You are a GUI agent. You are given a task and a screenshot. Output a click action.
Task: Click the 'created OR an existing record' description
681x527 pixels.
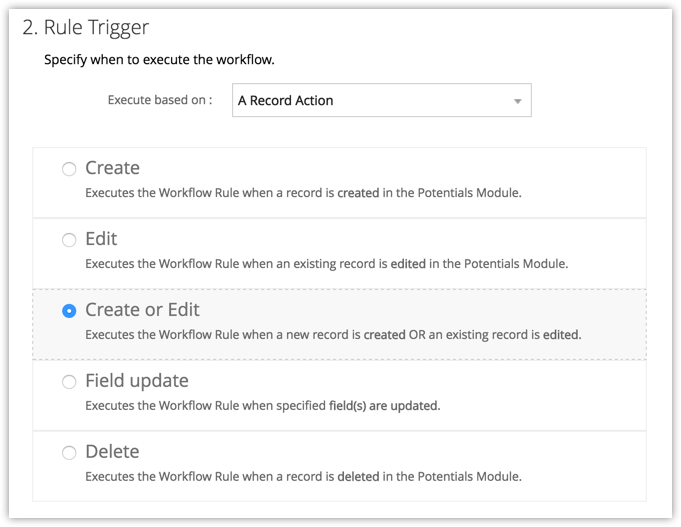(332, 335)
